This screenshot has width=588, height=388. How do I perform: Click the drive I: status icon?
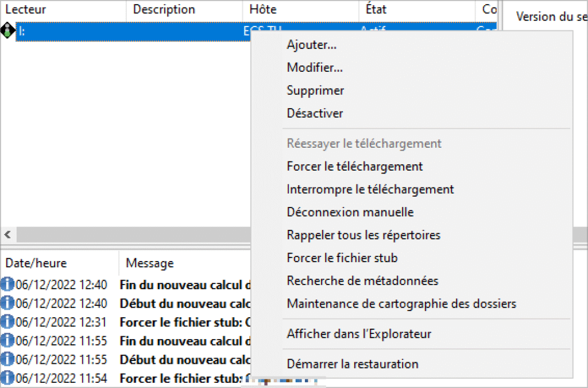tap(8, 31)
